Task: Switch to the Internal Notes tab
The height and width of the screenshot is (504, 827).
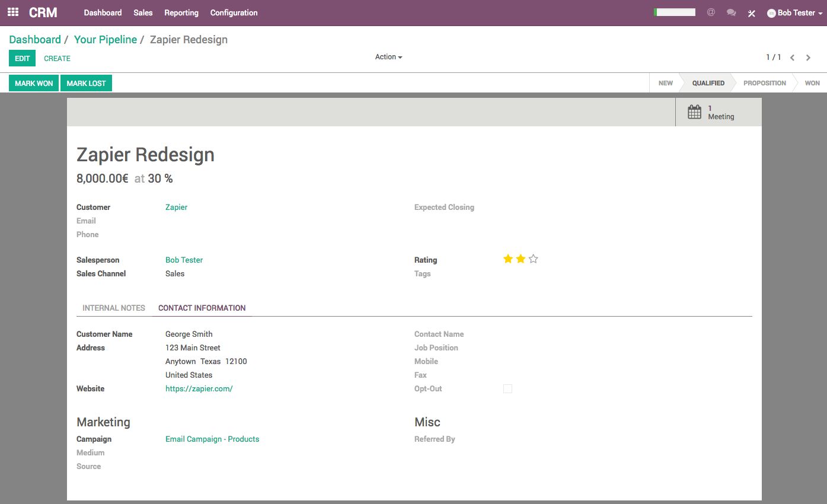Action: click(x=114, y=308)
